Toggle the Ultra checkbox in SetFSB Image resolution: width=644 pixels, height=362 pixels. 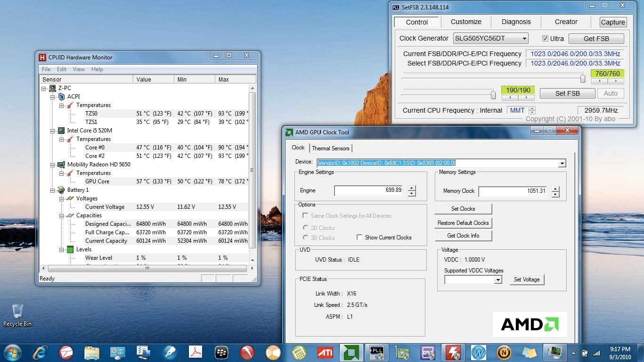(x=545, y=39)
